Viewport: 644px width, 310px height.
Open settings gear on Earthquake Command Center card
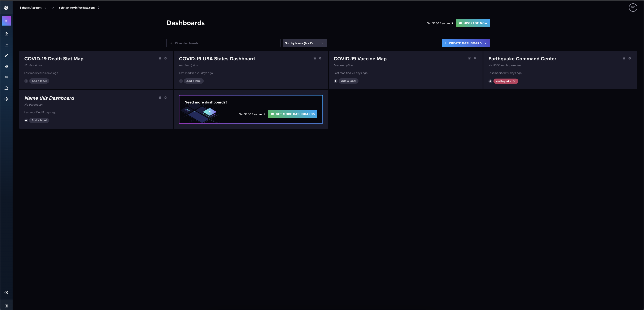pyautogui.click(x=630, y=58)
